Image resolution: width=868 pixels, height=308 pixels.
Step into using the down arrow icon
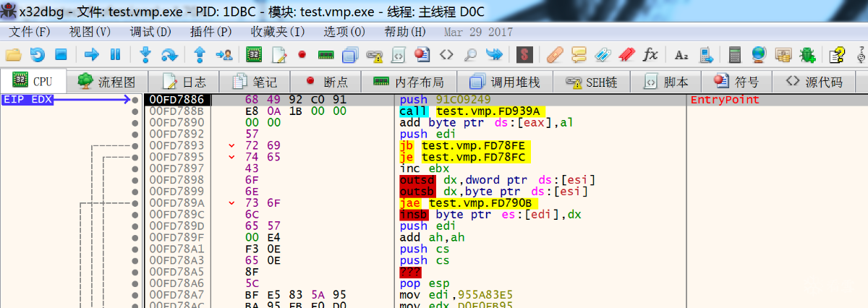click(x=145, y=54)
